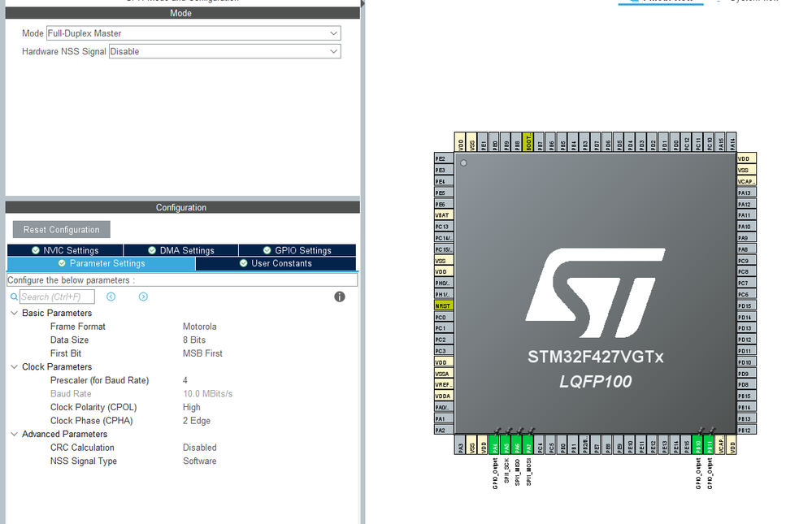Click pin PD15 on chip
Screen dimensions: 812x524
[747, 305]
